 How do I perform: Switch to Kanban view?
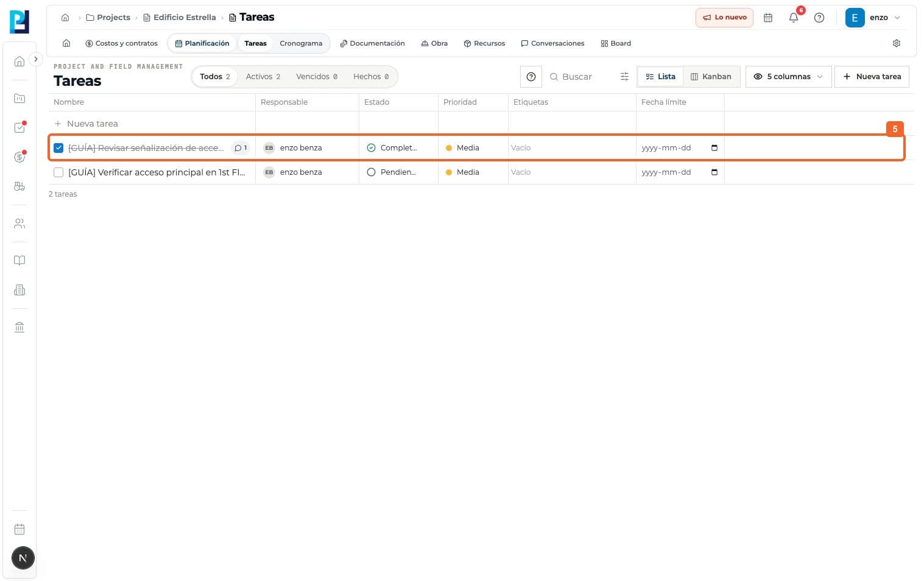click(x=711, y=77)
